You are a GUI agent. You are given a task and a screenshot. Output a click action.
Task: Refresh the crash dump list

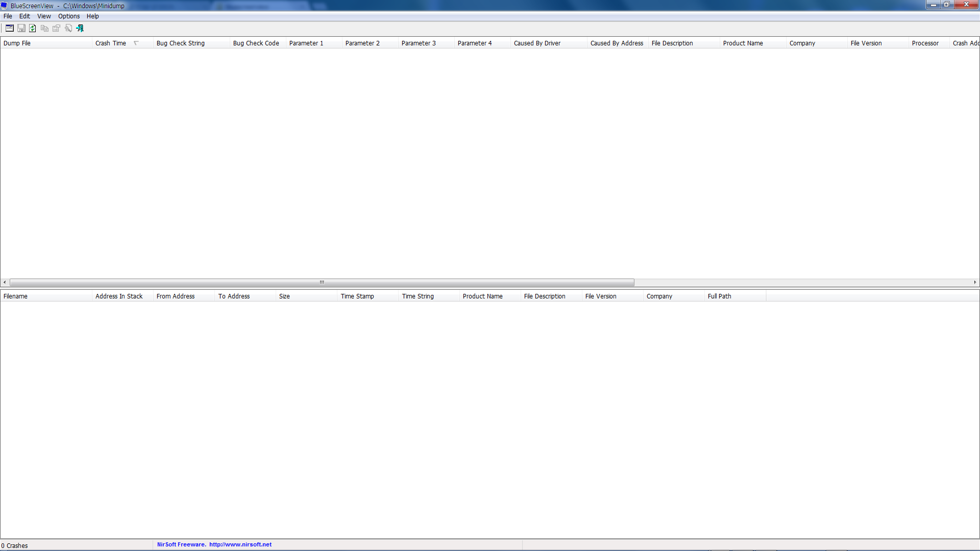(33, 28)
